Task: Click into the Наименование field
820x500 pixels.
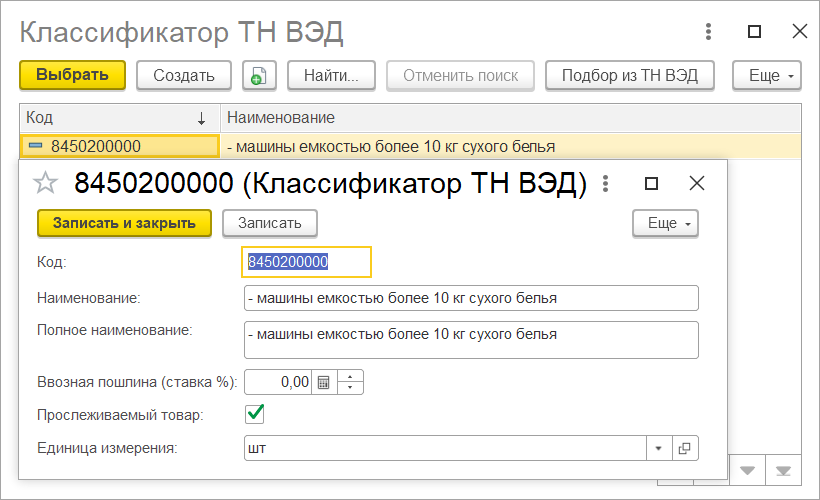Action: tap(471, 298)
